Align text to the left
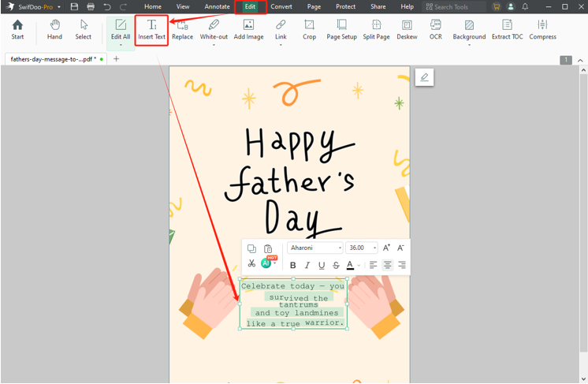The height and width of the screenshot is (384, 588). coord(373,265)
